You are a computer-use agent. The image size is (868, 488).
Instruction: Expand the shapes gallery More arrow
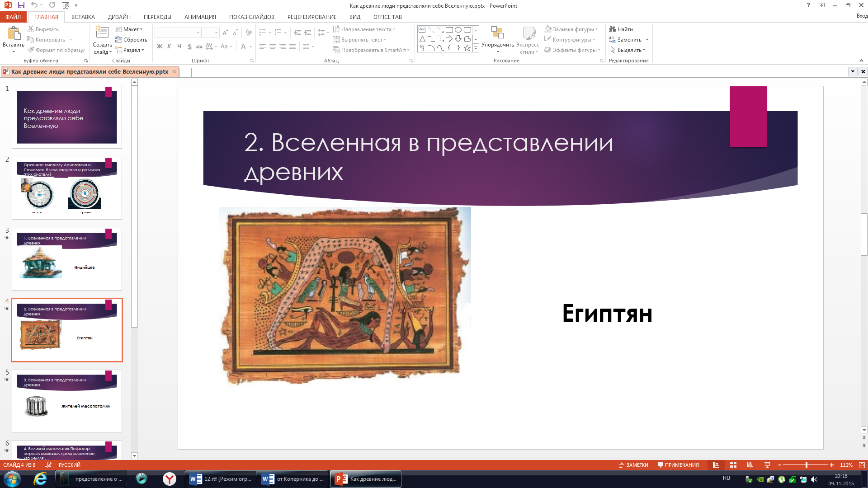tap(476, 48)
